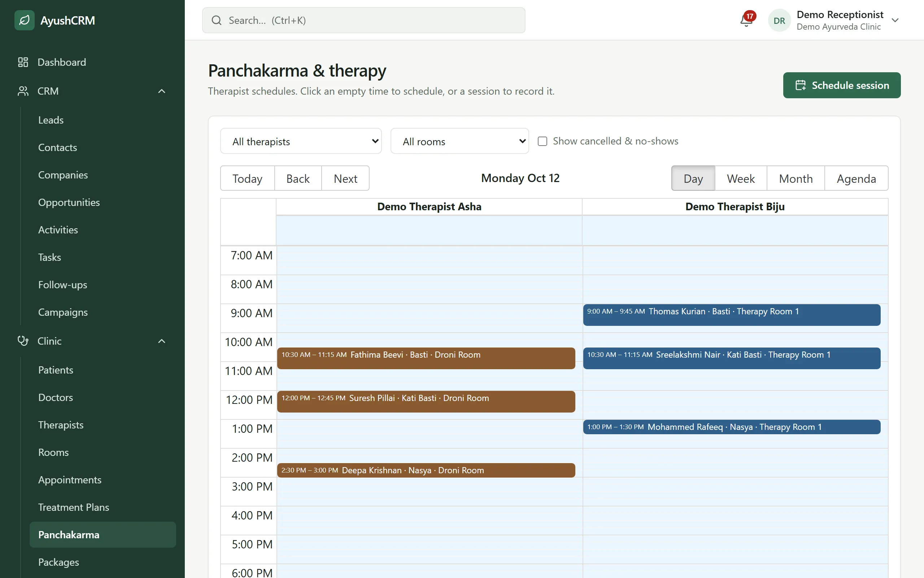Open Fathima Beevi Basti session
Image resolution: width=924 pixels, height=578 pixels.
[426, 358]
